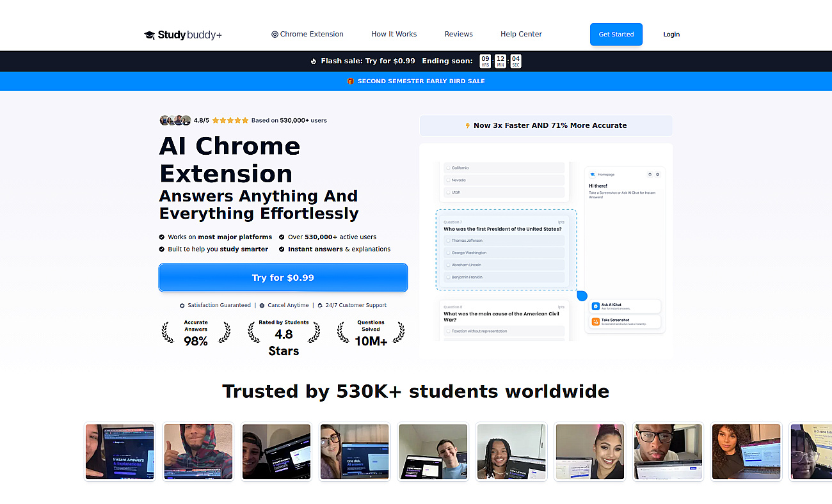Click the 4.8 Stars rated by students stat
The image size is (832, 504).
click(284, 338)
